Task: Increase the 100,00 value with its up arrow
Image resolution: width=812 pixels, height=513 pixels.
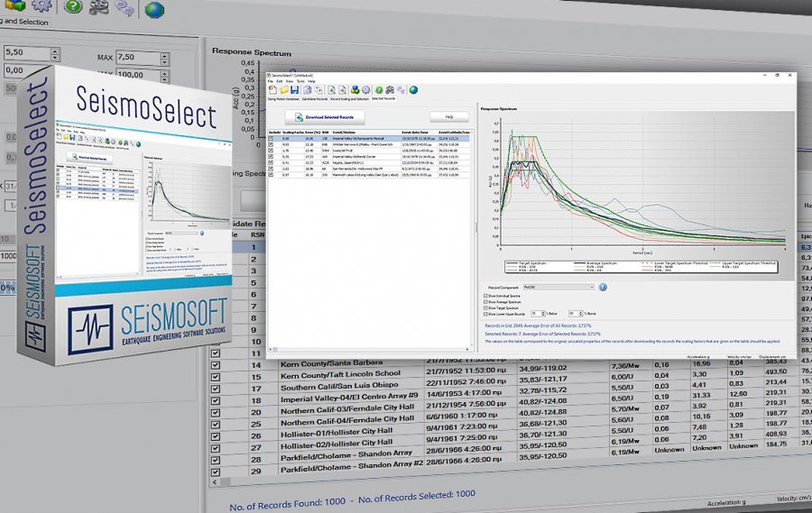Action: pos(165,74)
